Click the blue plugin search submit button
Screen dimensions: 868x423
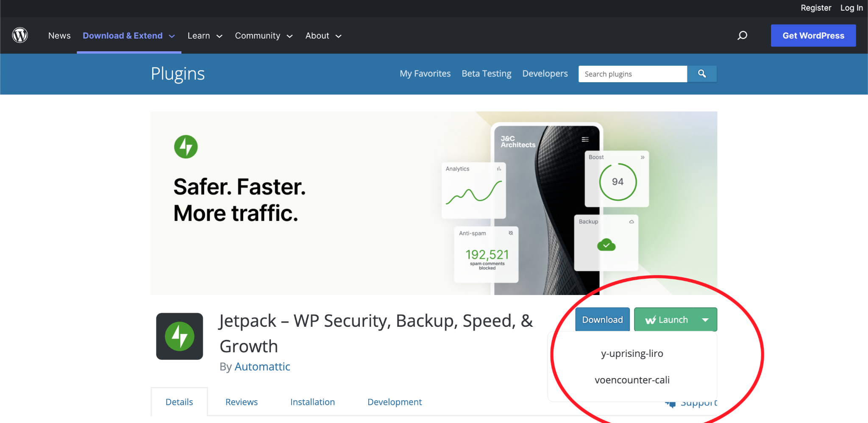pos(702,74)
